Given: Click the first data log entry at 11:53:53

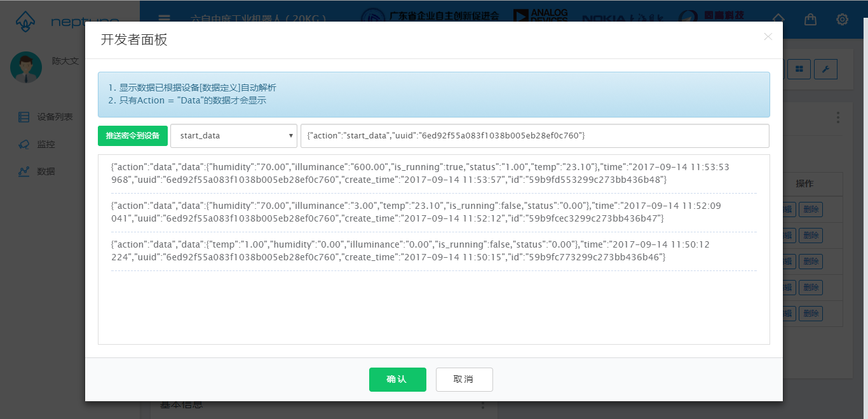Looking at the screenshot, I should pyautogui.click(x=419, y=174).
